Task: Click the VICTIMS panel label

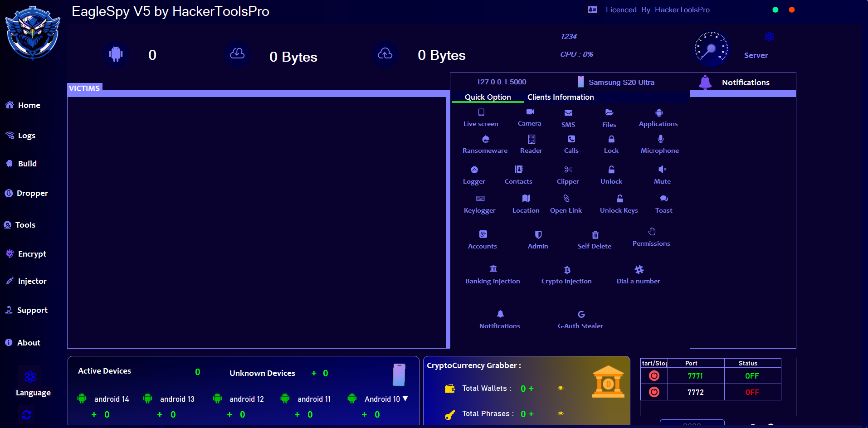Action: coord(84,88)
